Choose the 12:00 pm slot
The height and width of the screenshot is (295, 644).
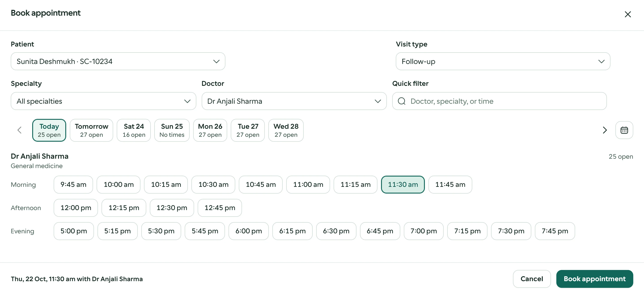click(x=76, y=208)
